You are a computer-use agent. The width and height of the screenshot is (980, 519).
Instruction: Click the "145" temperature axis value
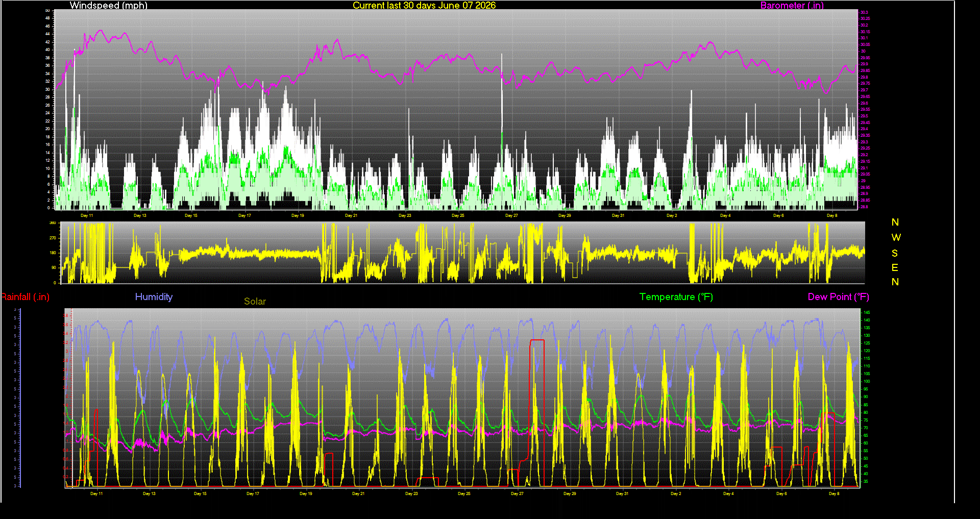867,313
